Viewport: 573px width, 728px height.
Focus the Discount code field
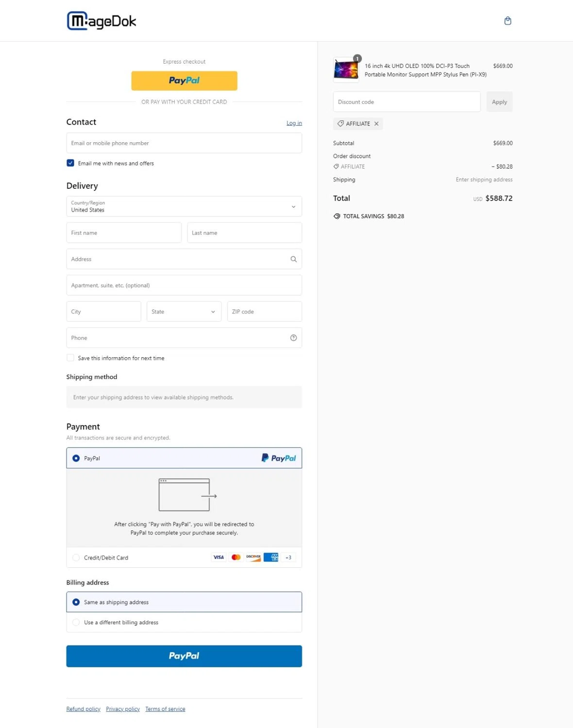pyautogui.click(x=407, y=102)
